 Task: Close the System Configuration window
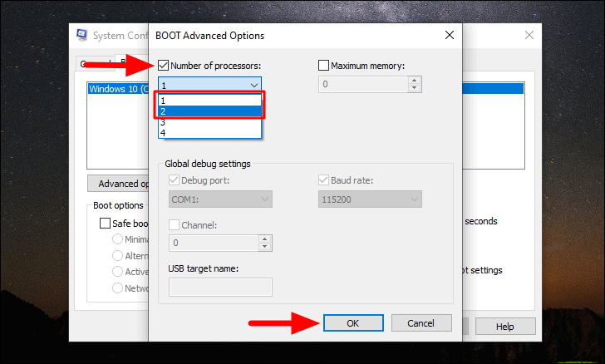[529, 35]
